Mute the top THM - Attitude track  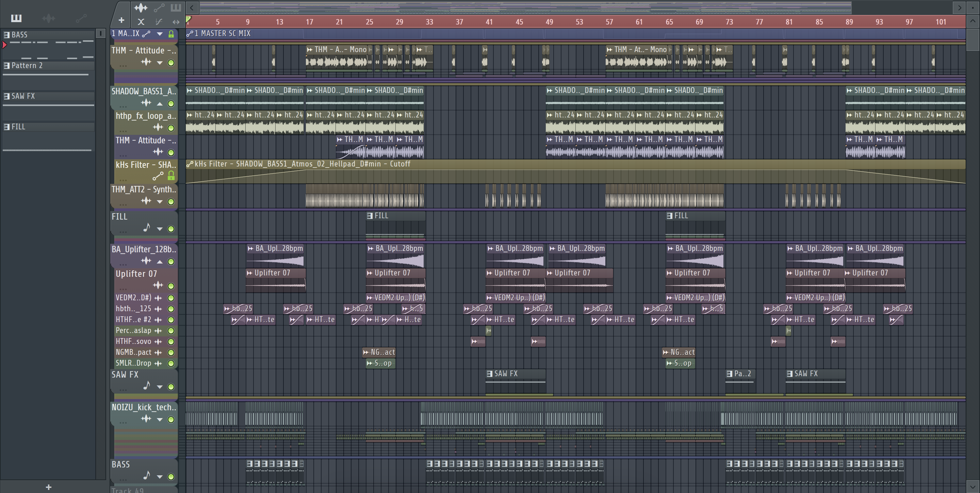(x=171, y=63)
